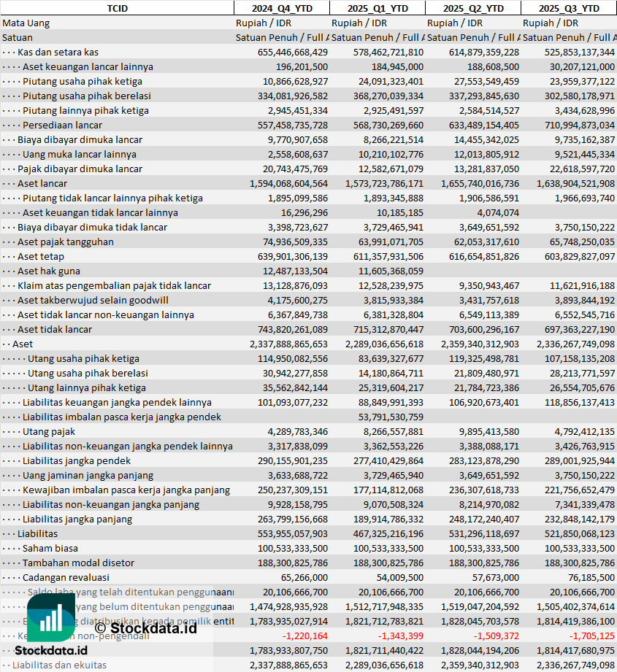Select the value 1,474,928,935,928
617x672 pixels.
(288, 606)
